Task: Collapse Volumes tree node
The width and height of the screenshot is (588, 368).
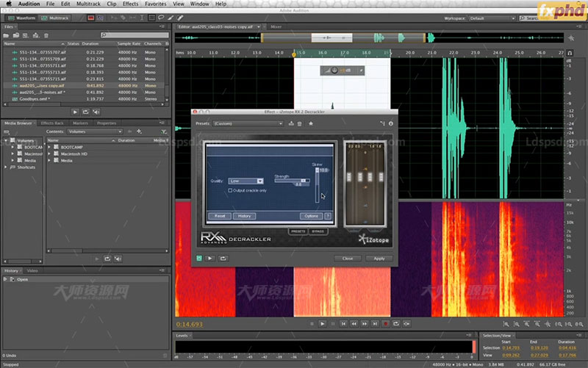Action: coord(6,140)
